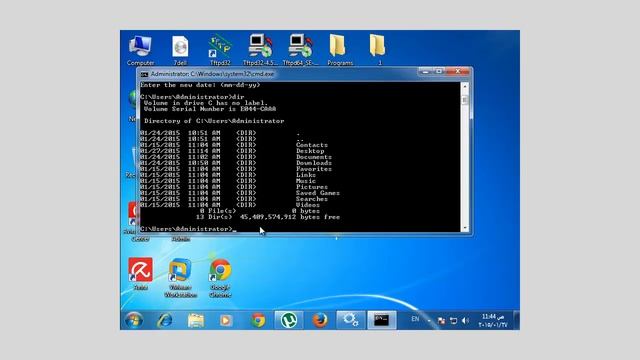Open the folder named 1
Viewport: 640px width, 360px height.
coord(378,50)
